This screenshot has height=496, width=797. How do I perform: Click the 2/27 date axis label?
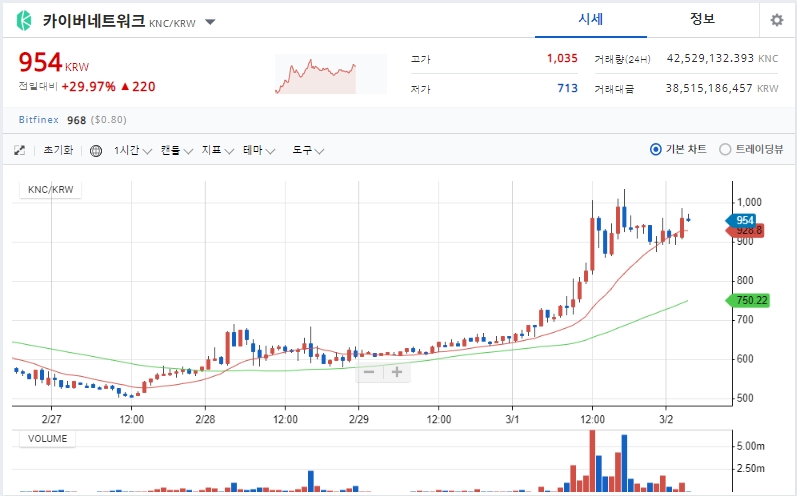click(51, 419)
